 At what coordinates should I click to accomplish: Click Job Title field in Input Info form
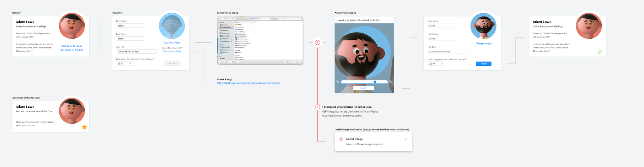[x=136, y=52]
